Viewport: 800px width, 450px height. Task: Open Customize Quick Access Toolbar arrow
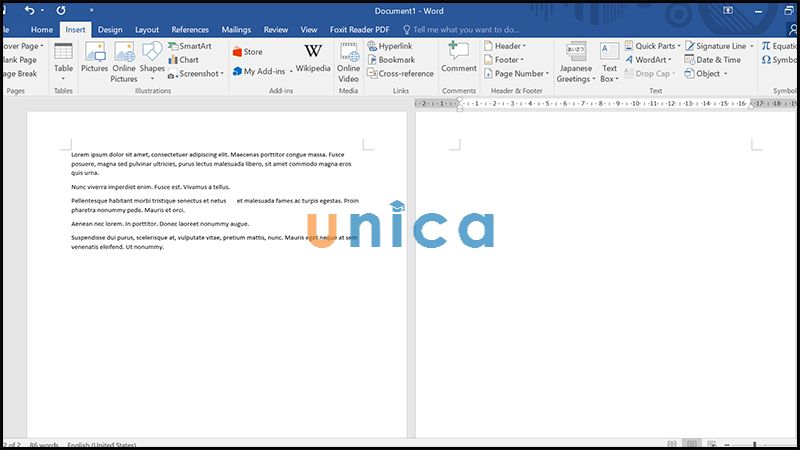coord(91,10)
